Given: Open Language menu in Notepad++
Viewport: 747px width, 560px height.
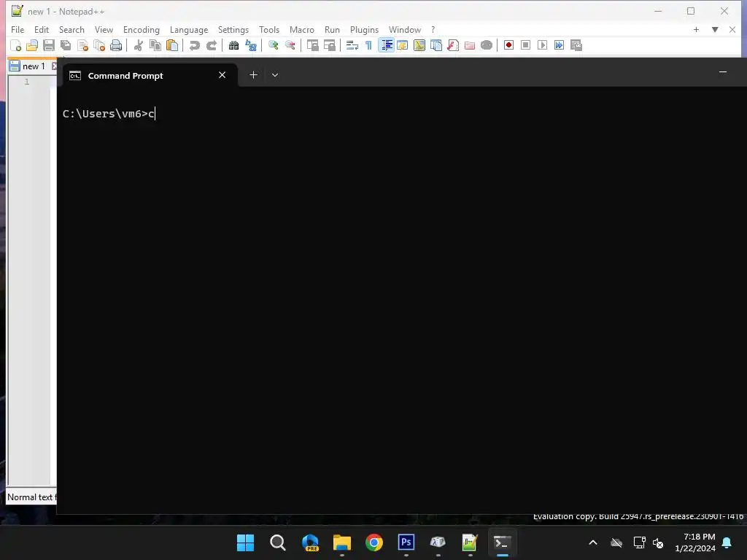Looking at the screenshot, I should click(189, 29).
